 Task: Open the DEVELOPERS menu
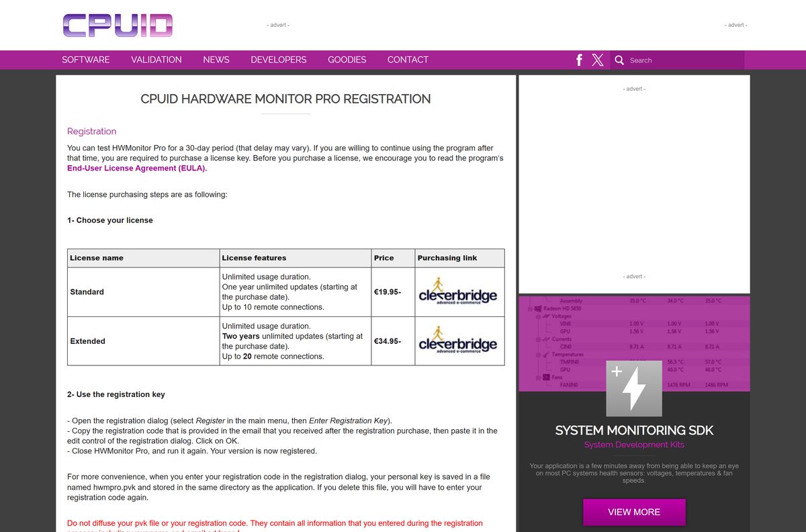pyautogui.click(x=279, y=60)
